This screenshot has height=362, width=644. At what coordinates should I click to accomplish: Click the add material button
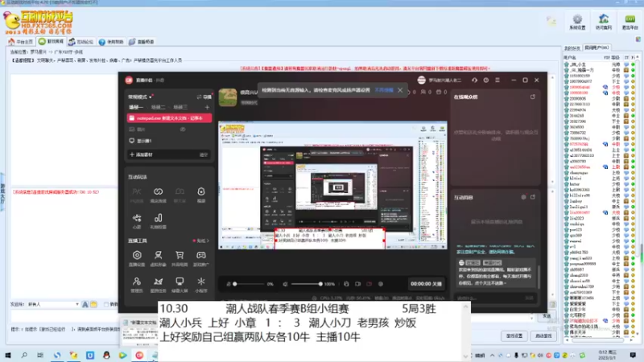[x=142, y=154]
